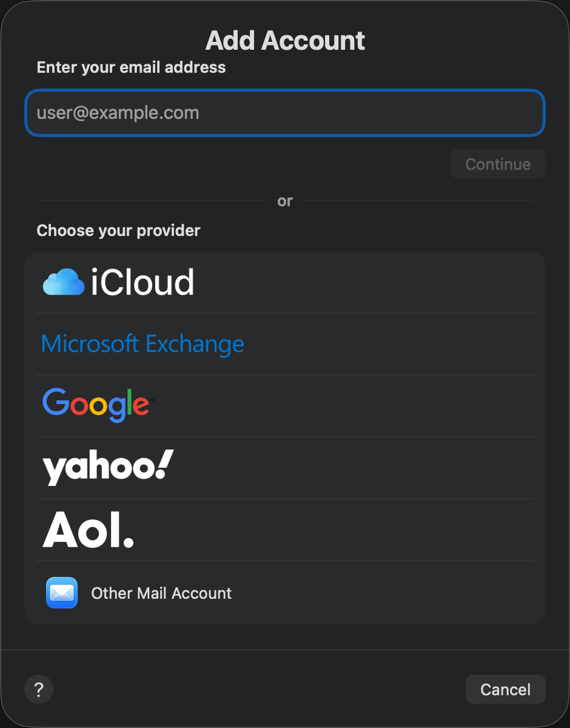
Task: Click the blue capital G in Google
Action: pyautogui.click(x=55, y=402)
